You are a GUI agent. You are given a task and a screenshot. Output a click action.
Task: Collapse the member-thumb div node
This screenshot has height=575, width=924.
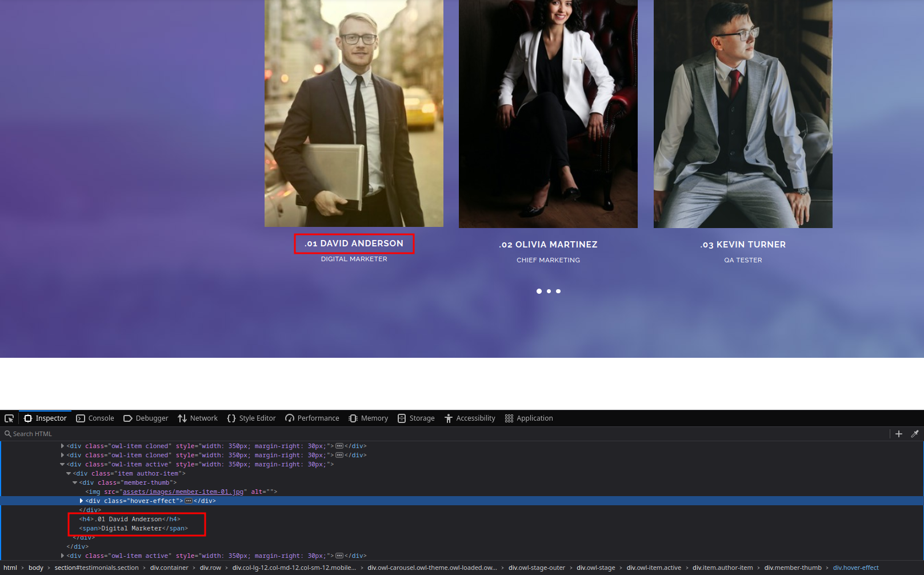click(75, 482)
